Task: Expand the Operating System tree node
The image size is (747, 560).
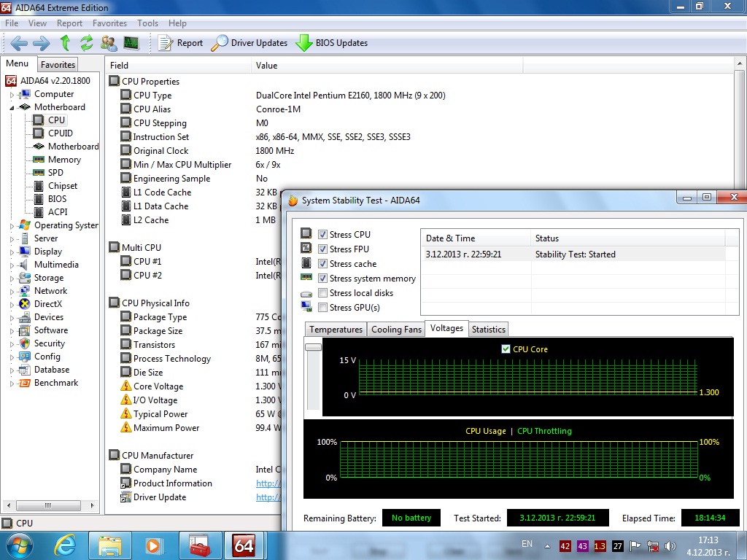Action: coord(12,226)
